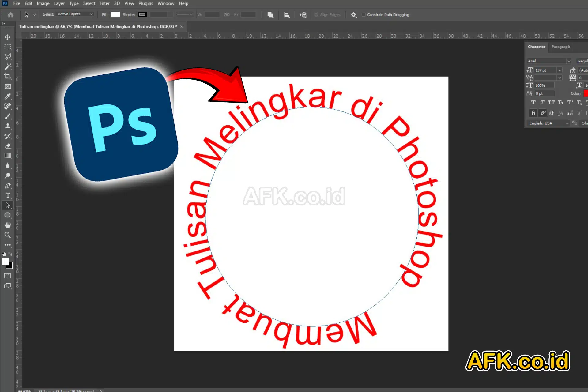Swap foreground and background colors

10,254
